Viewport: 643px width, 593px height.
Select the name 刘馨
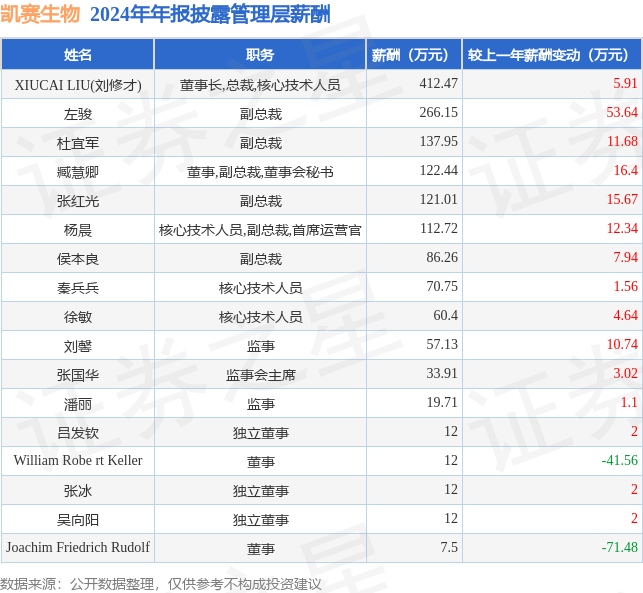coord(78,347)
